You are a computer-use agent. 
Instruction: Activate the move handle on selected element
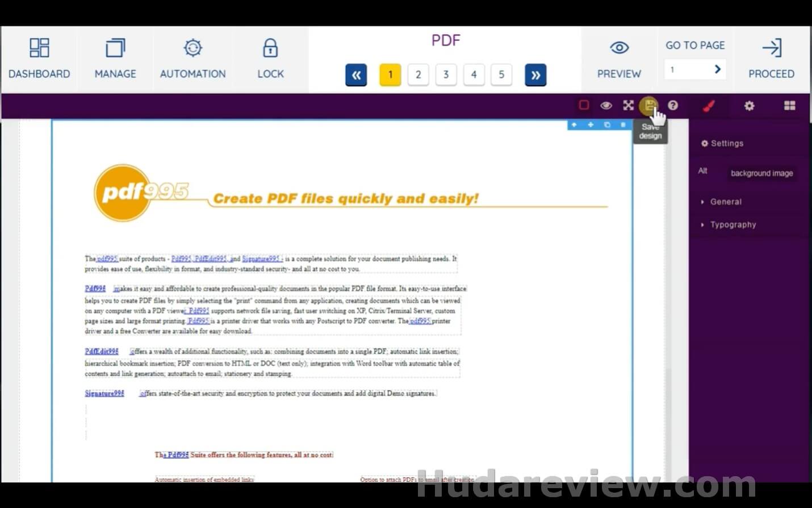click(591, 124)
